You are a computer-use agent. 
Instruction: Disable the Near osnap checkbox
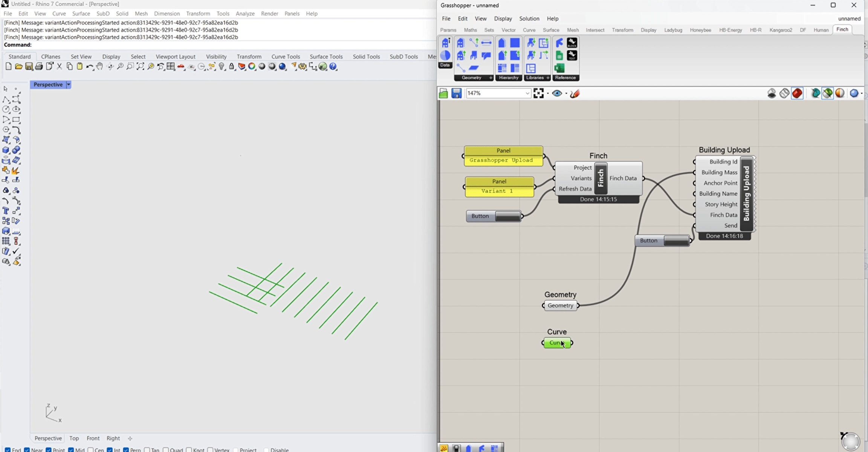coord(27,450)
